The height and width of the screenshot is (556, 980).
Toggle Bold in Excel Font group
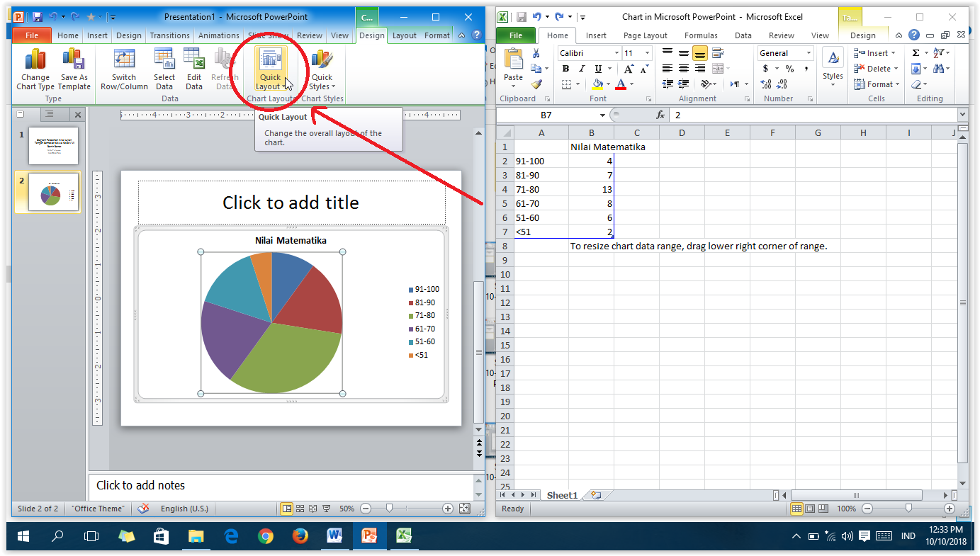point(565,69)
